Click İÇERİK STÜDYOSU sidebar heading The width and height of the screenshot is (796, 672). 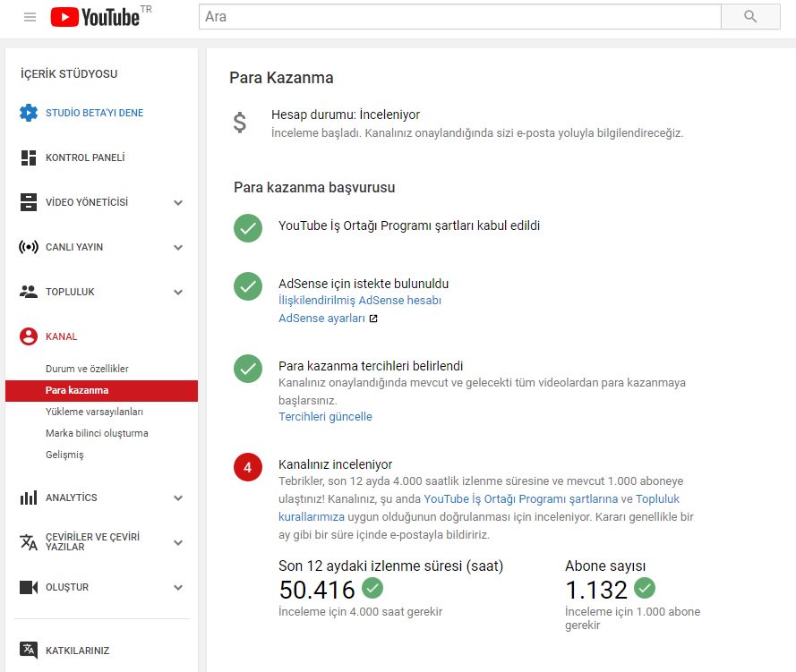click(x=69, y=74)
